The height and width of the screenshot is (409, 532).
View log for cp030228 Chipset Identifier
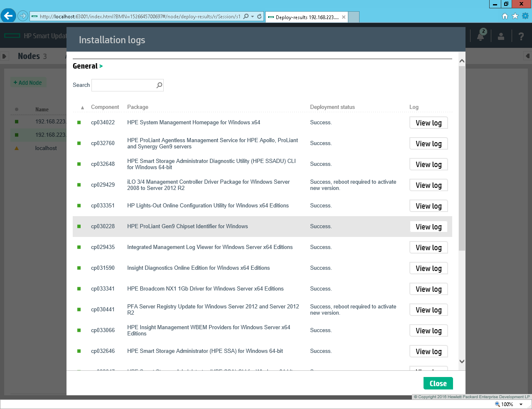[x=429, y=227]
